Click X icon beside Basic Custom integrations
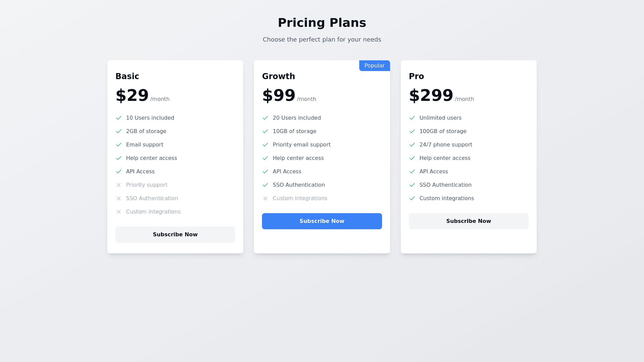 point(119,212)
